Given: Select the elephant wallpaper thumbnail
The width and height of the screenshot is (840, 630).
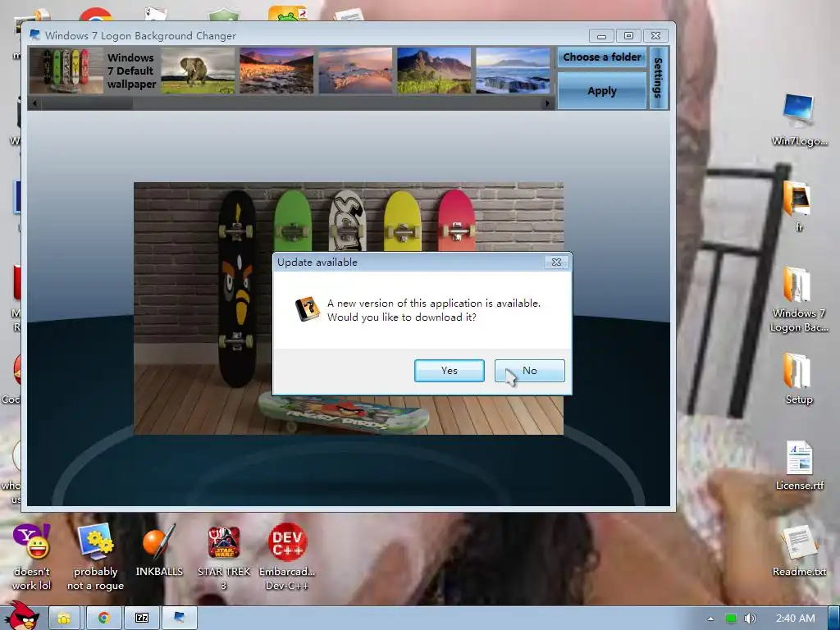Looking at the screenshot, I should [x=198, y=71].
